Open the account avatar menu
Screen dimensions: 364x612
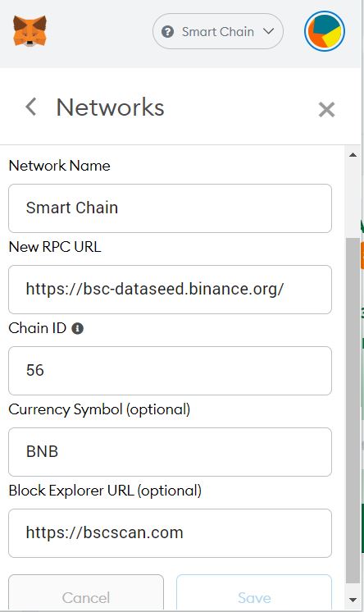tap(325, 31)
